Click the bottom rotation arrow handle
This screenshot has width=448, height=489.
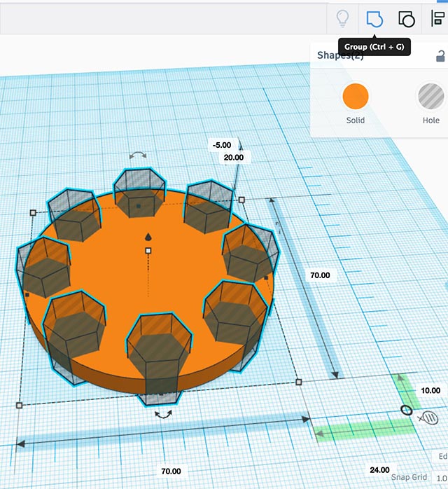[x=164, y=415]
